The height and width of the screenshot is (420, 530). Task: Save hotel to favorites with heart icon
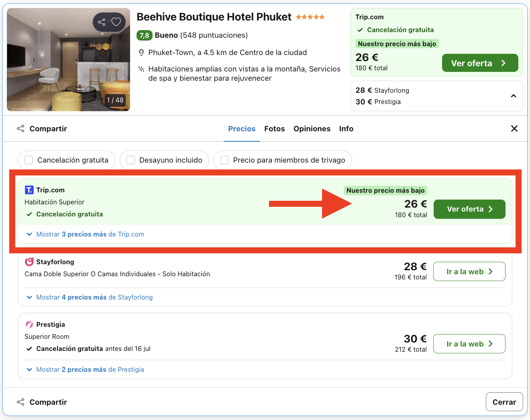point(116,22)
